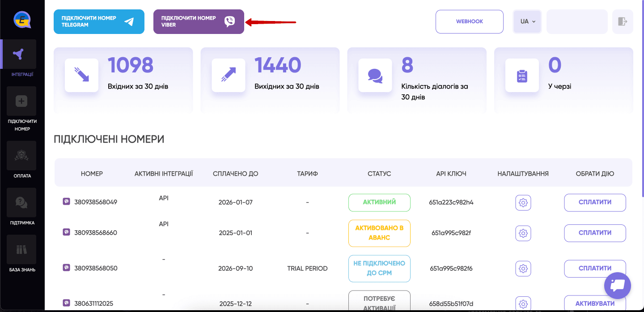Expand the UA language dropdown
This screenshot has height=312, width=644.
[527, 21]
